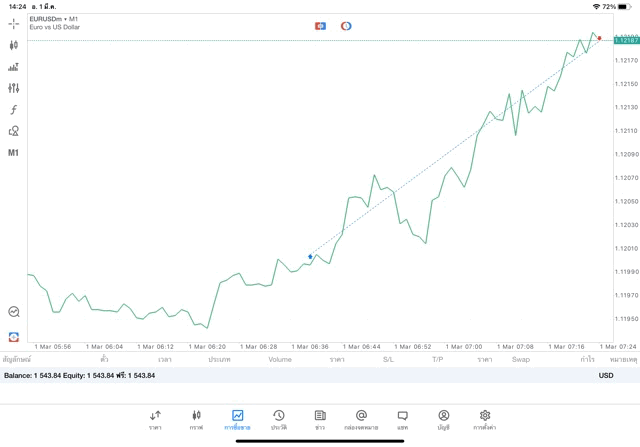Tap the circular line chart icon at lower left
640x447 pixels.
(x=14, y=312)
